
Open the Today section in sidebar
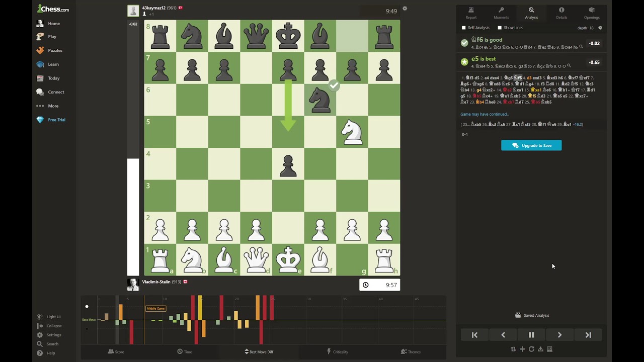pos(49,78)
